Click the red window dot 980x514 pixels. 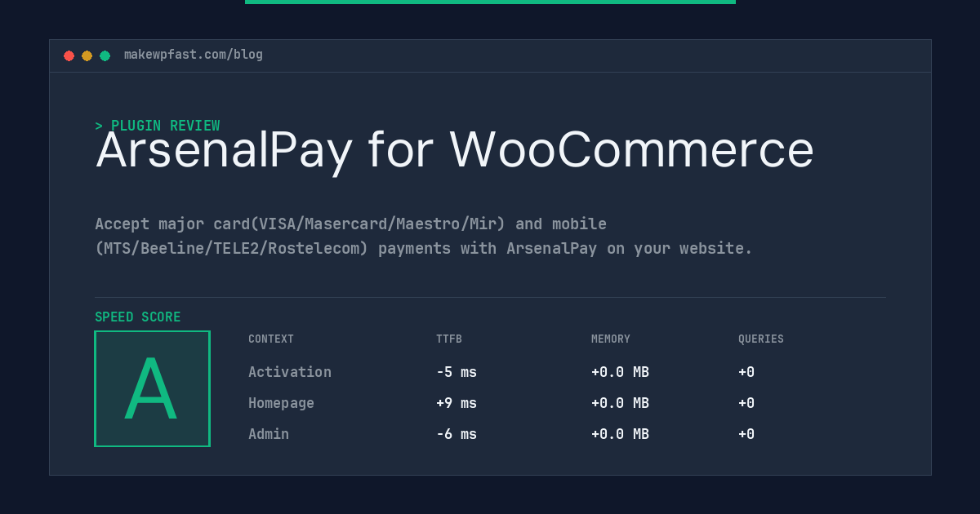coord(69,55)
